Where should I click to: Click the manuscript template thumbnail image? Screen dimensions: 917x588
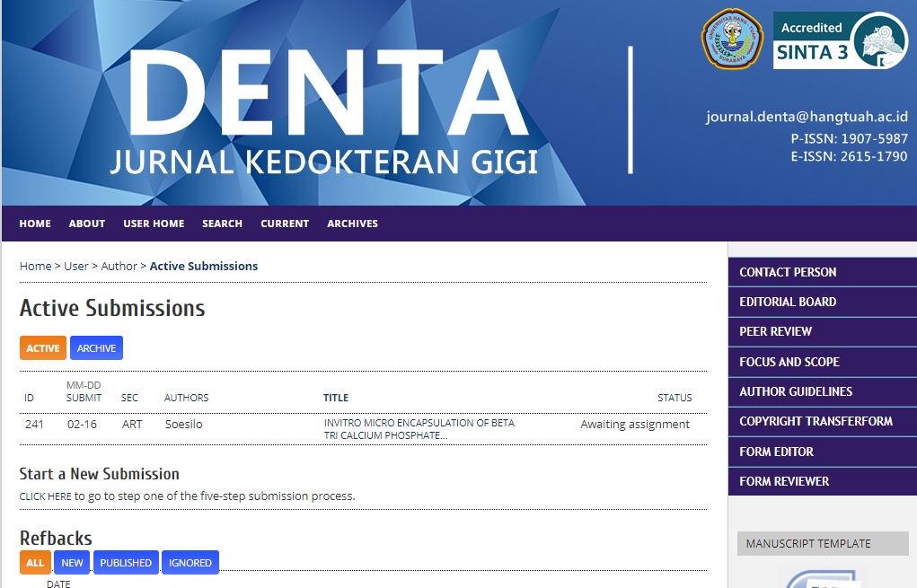pyautogui.click(x=821, y=577)
